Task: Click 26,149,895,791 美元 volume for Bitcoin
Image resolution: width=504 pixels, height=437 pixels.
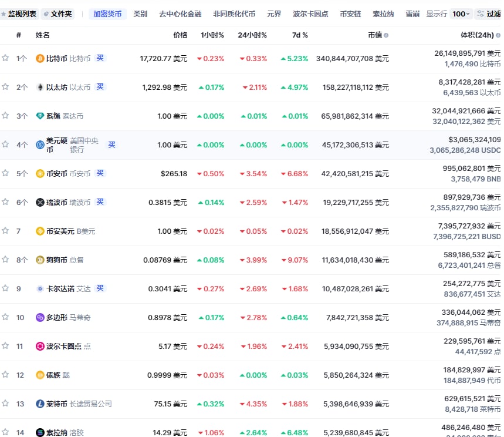Action: (468, 53)
